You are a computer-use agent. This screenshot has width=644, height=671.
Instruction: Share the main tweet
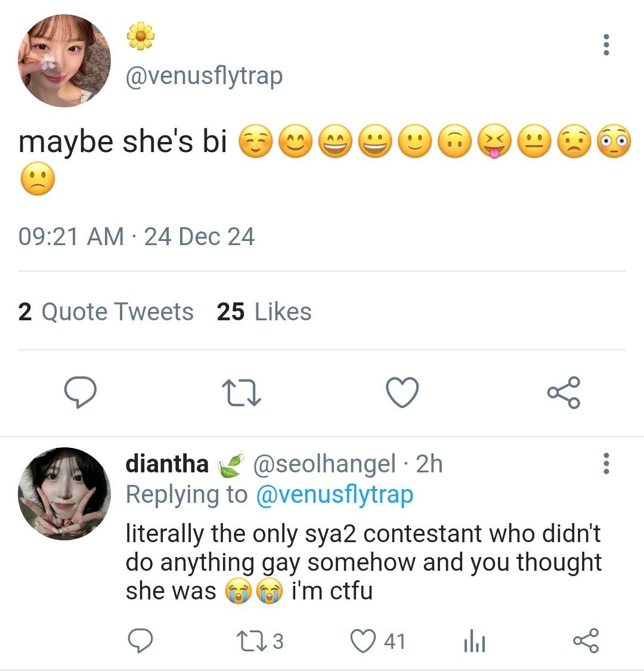point(563,392)
